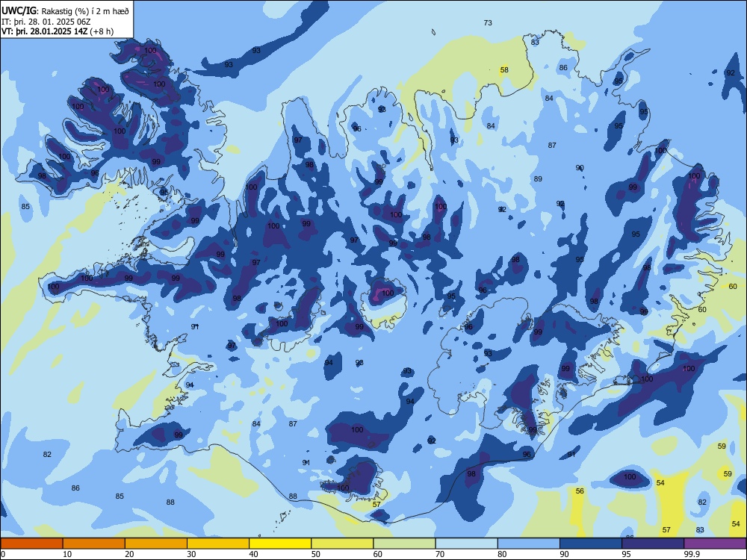Click the dark orange 0–10 legend swatch
Screen dimensions: 747x560
[x=31, y=544]
